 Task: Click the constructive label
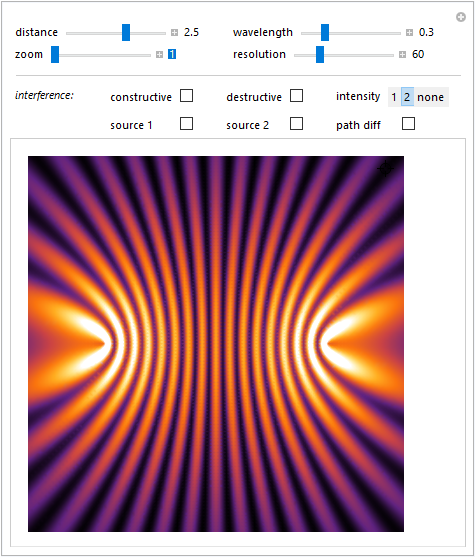click(x=141, y=97)
